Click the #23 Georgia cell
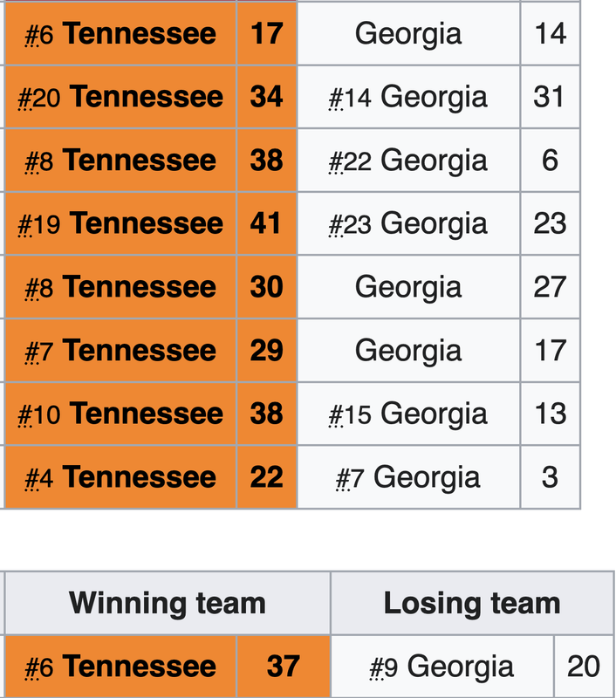Image resolution: width=616 pixels, height=698 pixels. pos(408,223)
